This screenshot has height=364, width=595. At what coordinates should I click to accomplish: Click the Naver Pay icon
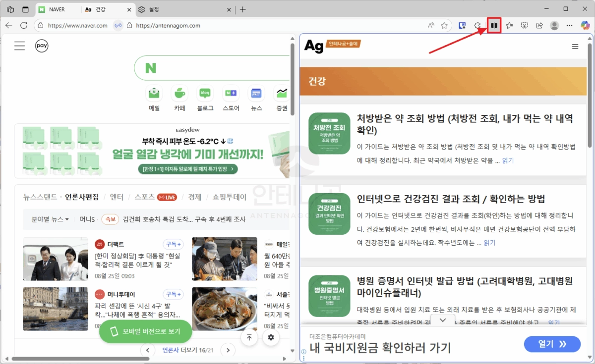42,46
